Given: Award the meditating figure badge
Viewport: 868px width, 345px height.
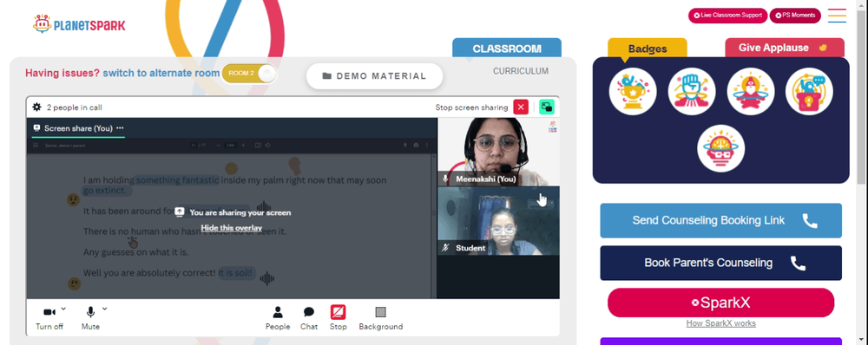Looking at the screenshot, I should tap(751, 92).
